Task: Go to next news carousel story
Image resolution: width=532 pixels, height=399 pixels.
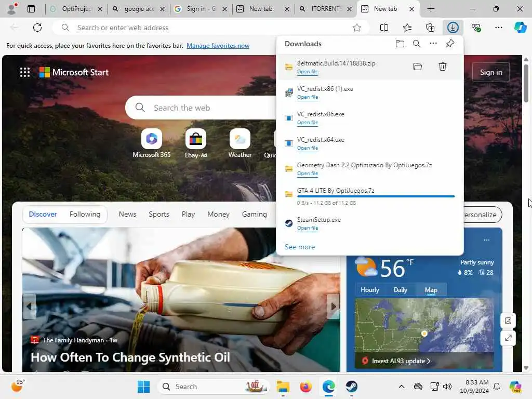Action: point(333,307)
